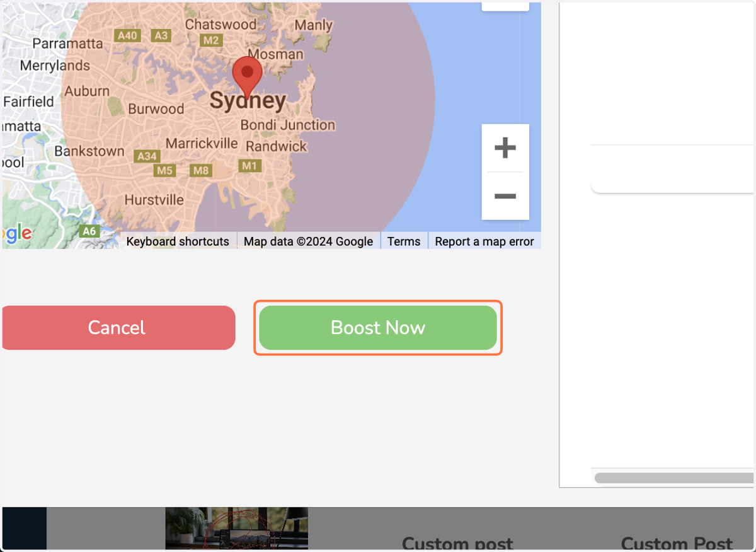Click the Bondi Junction map label
This screenshot has width=756, height=552.
[x=288, y=125]
